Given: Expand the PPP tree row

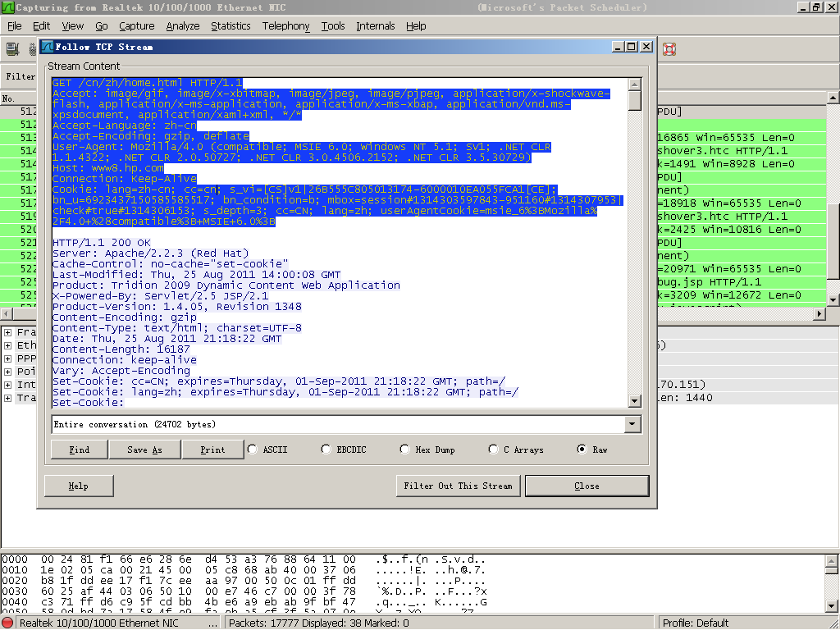Looking at the screenshot, I should (8, 358).
